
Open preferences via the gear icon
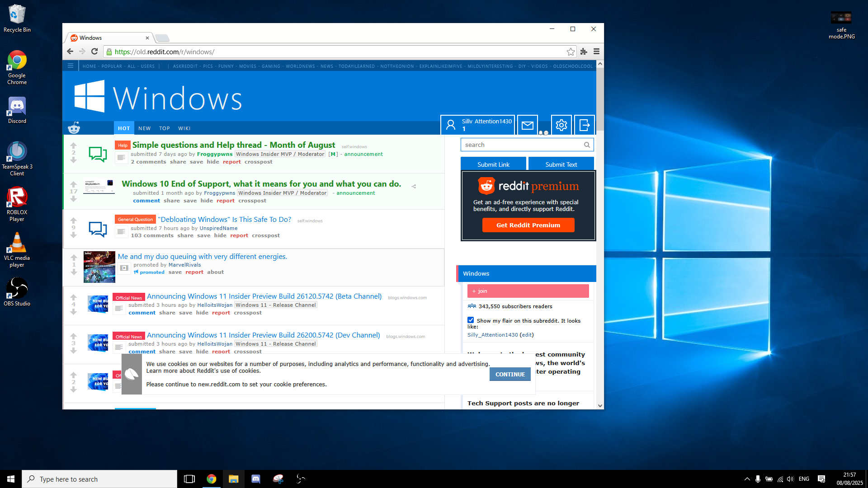(561, 125)
